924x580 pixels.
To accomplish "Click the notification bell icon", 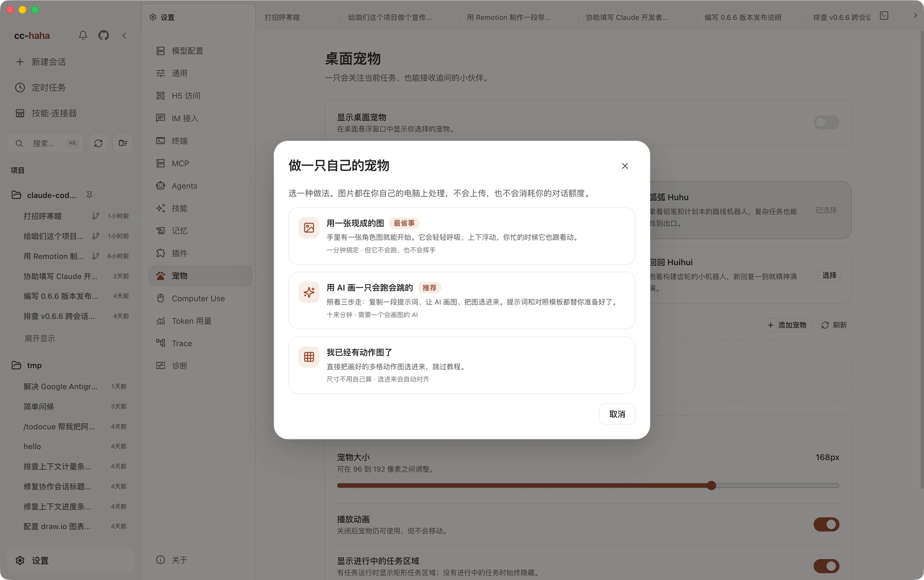I will (83, 36).
